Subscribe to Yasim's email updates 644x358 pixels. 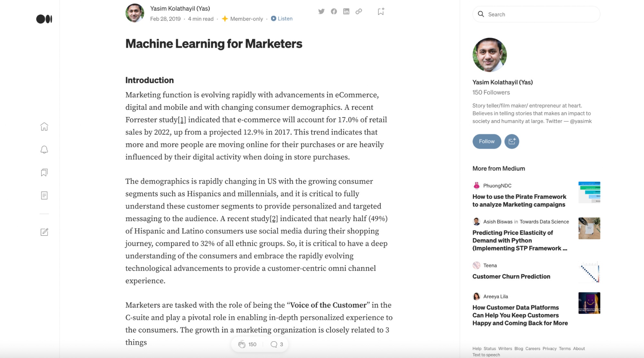[x=512, y=141]
